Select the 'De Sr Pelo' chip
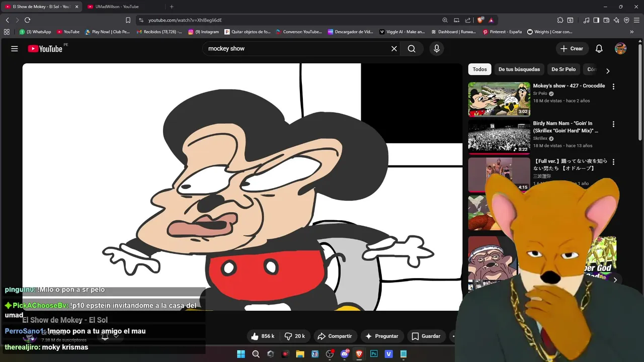 pyautogui.click(x=563, y=69)
